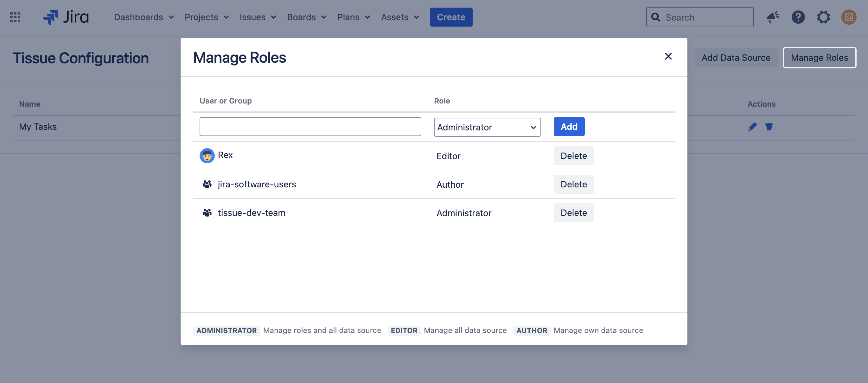
Task: Open the app switcher grid icon
Action: point(15,17)
